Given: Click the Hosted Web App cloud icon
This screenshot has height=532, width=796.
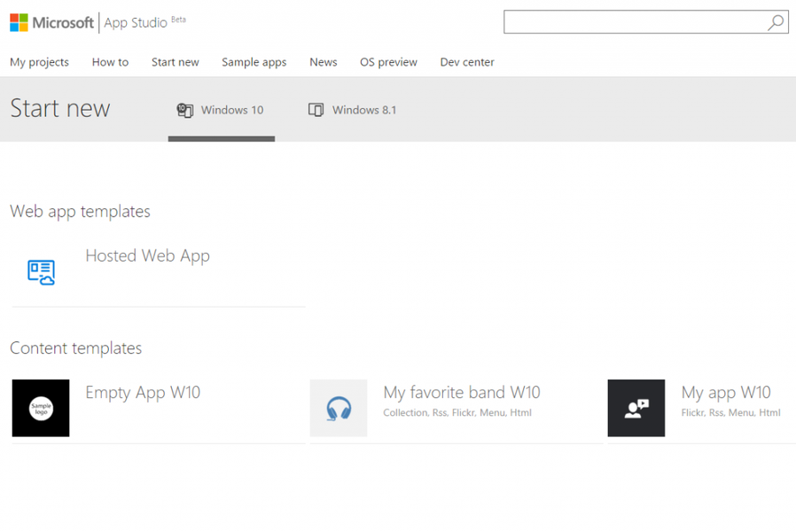Looking at the screenshot, I should tap(41, 272).
